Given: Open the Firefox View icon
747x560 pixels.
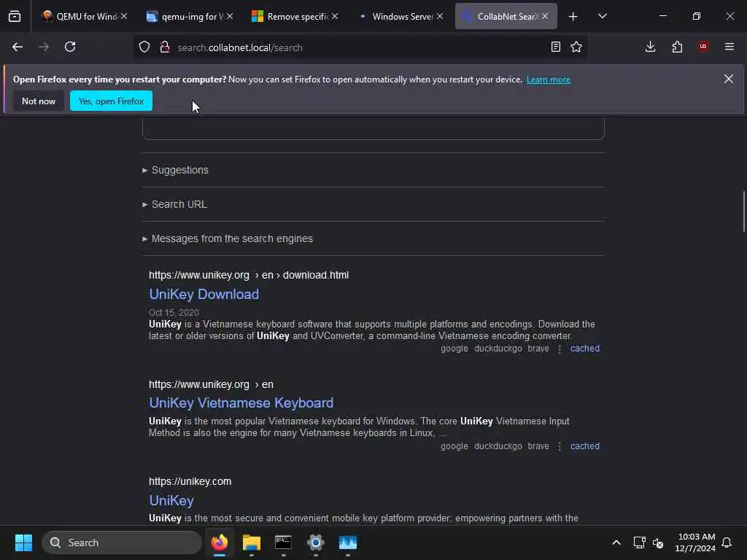Looking at the screenshot, I should coord(15,17).
